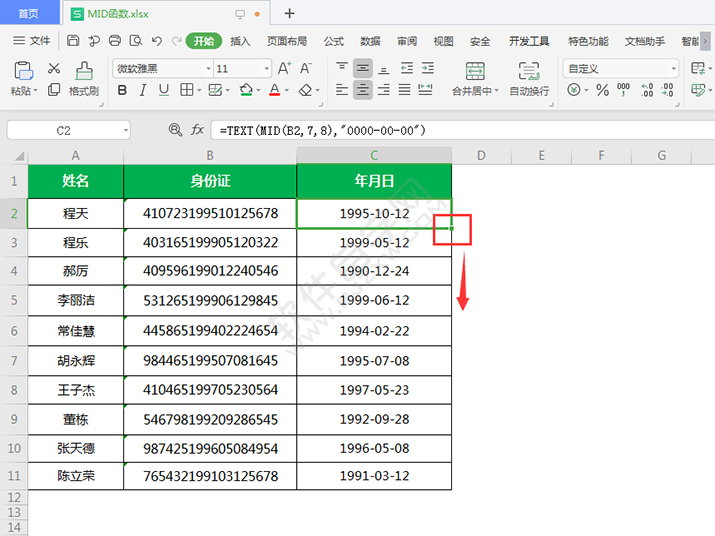The width and height of the screenshot is (715, 536).
Task: Click the Undo arrow icon
Action: click(x=156, y=41)
